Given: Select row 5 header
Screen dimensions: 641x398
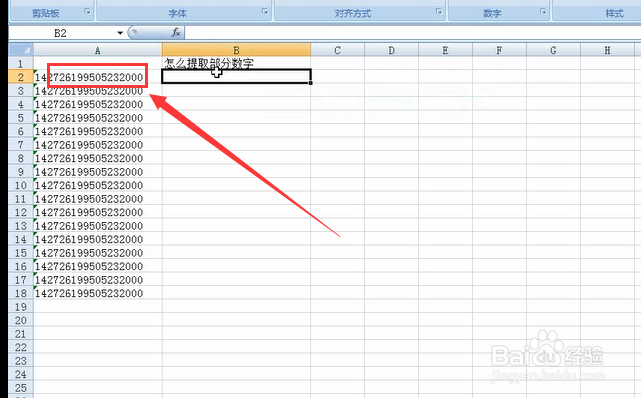Looking at the screenshot, I should click(x=21, y=118).
